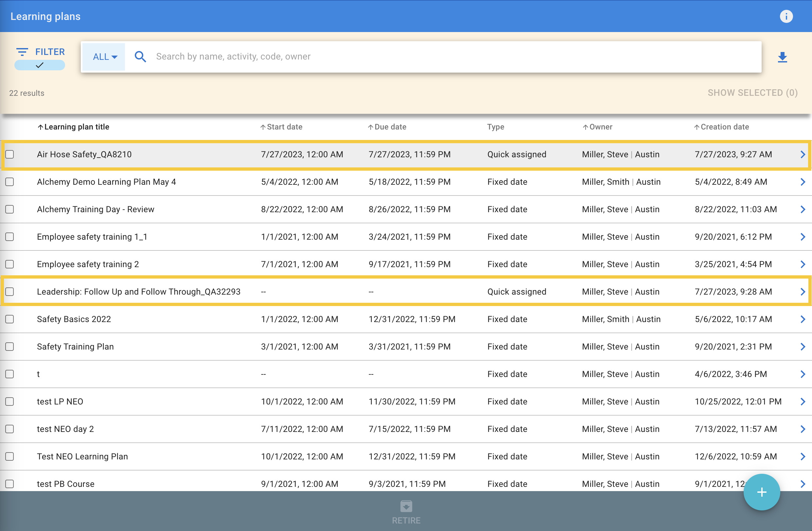The image size is (812, 531).
Task: Open test PB Course row chevron
Action: (803, 484)
